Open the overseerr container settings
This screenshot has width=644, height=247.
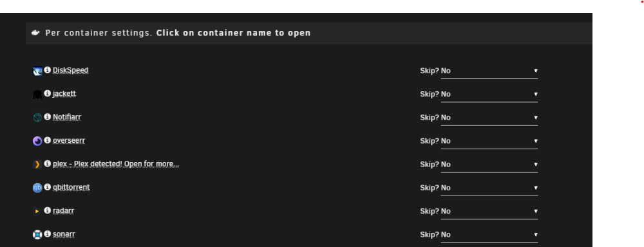69,140
